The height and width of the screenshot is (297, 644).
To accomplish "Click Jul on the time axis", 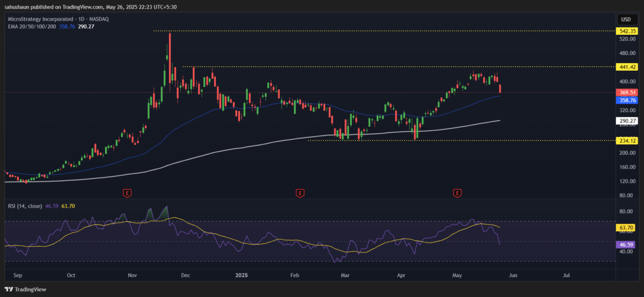I will click(566, 275).
